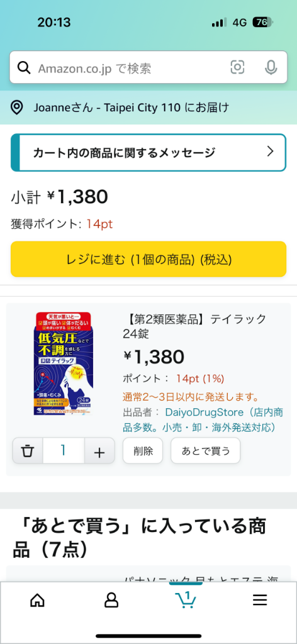
Task: Increase quantity with the plus button
Action: (99, 451)
